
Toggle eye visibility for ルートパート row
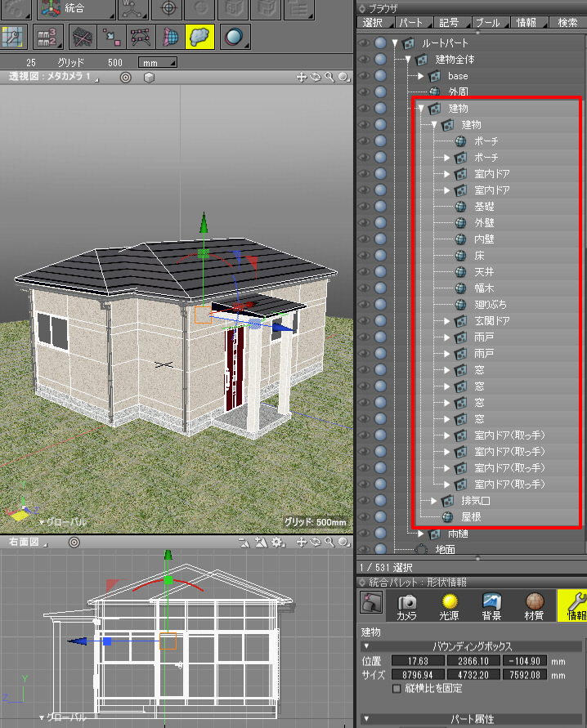364,43
